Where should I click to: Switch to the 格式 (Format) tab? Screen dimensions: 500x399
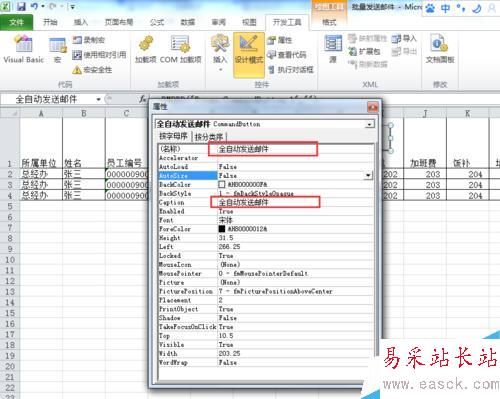pyautogui.click(x=329, y=22)
